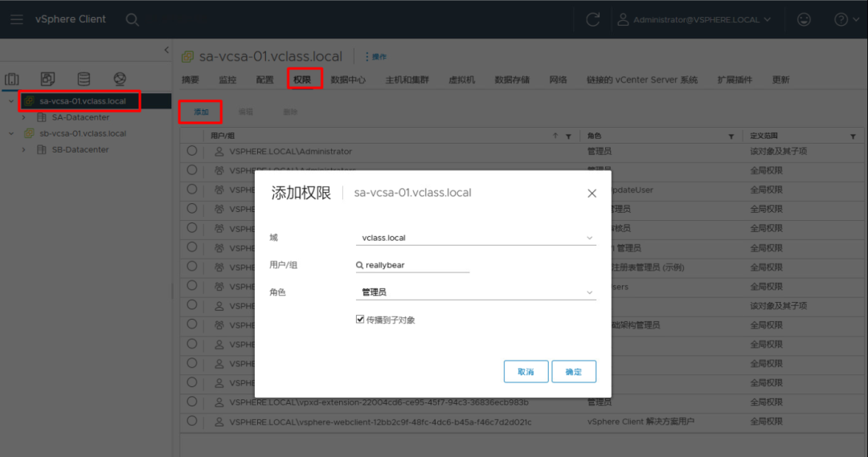Image resolution: width=868 pixels, height=457 pixels.
Task: Open the 操作 actions menu
Action: [376, 56]
